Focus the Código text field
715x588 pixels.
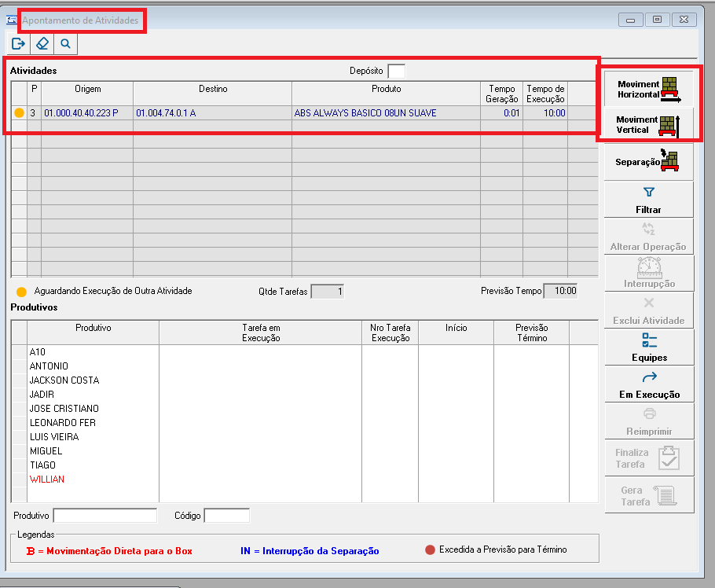pos(227,516)
